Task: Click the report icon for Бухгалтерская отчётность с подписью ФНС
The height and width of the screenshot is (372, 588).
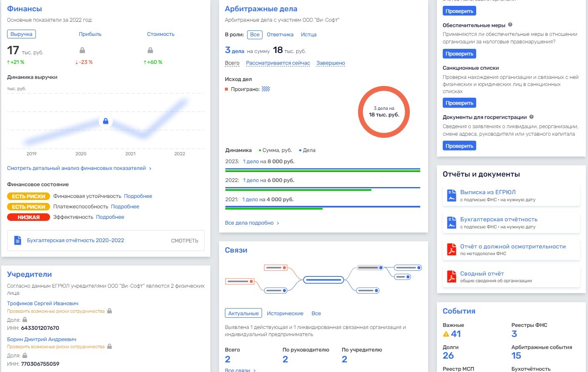Action: tap(452, 223)
